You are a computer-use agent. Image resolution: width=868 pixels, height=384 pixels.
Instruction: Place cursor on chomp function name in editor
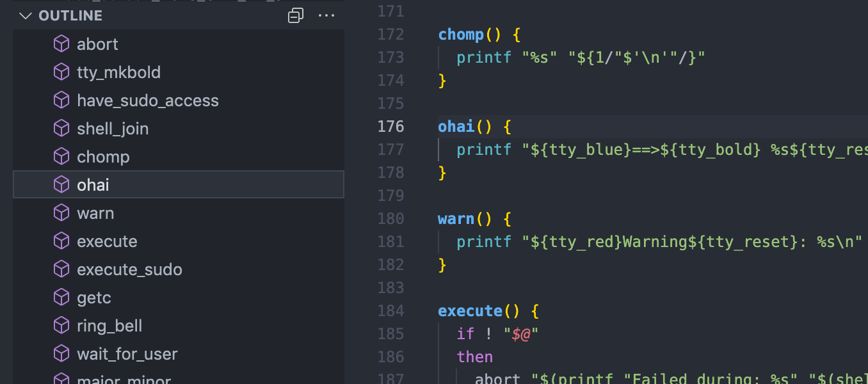[460, 35]
